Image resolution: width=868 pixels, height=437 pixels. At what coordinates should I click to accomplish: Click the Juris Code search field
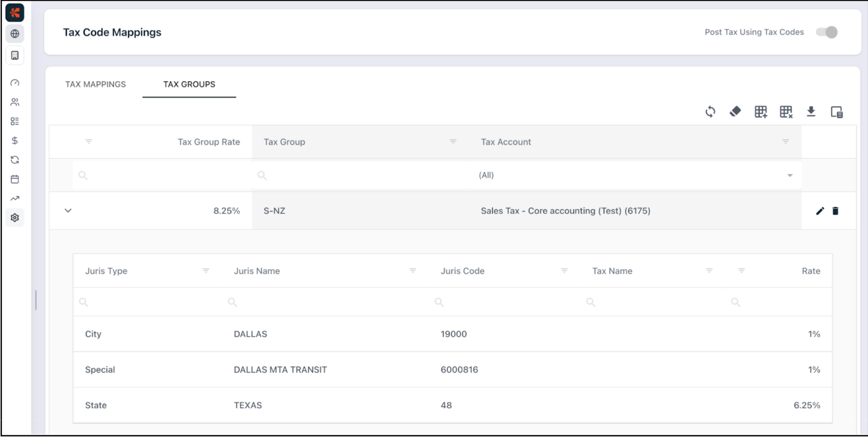tap(508, 302)
